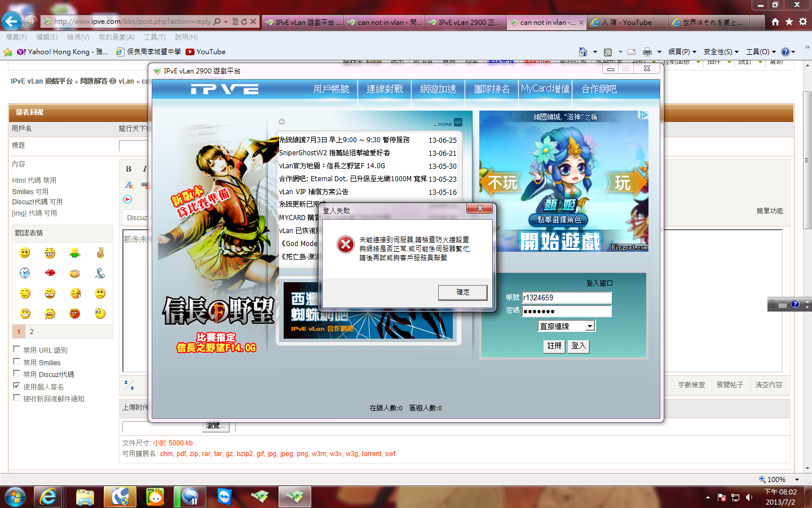Viewport: 812px width, 508px height.
Task: Click the browser forward arrow button
Action: (30, 21)
